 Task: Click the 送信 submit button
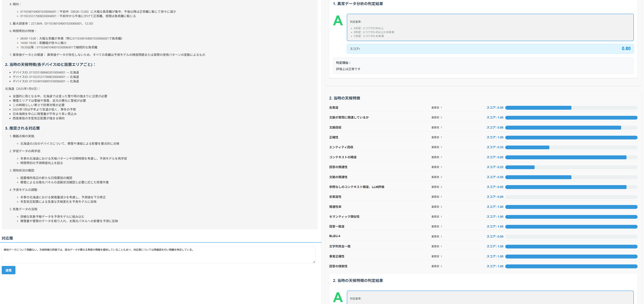coord(8,270)
